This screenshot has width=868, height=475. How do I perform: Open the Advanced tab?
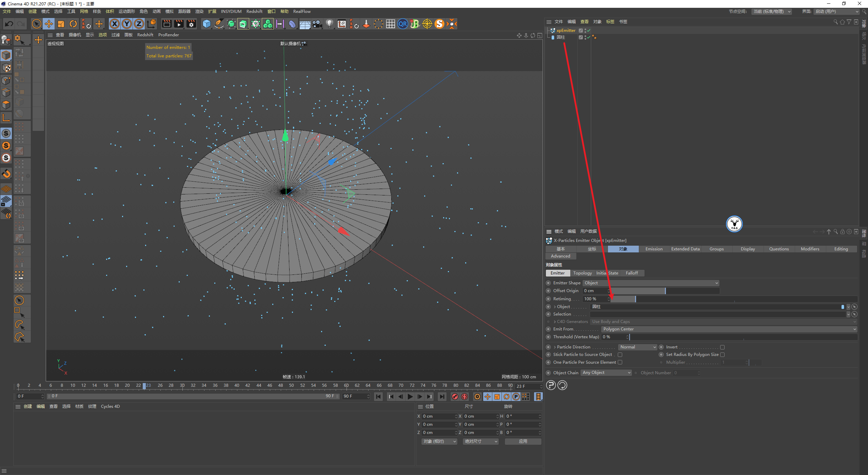click(560, 256)
